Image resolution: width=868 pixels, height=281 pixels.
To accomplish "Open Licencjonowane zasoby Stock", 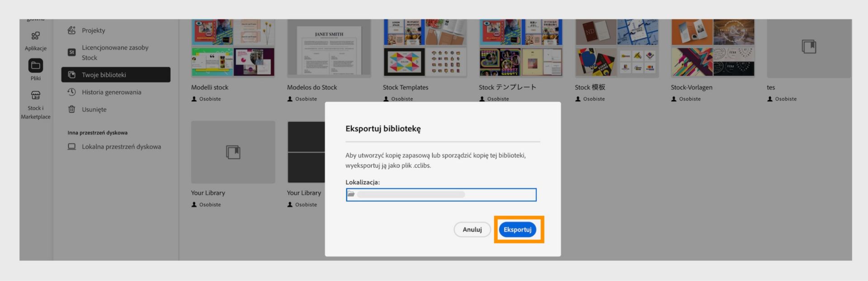I will tap(116, 52).
